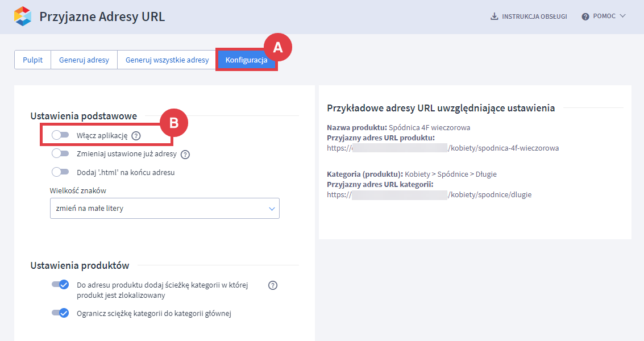Open the Wielkość znaków dropdown
The width and height of the screenshot is (644, 341).
click(165, 209)
